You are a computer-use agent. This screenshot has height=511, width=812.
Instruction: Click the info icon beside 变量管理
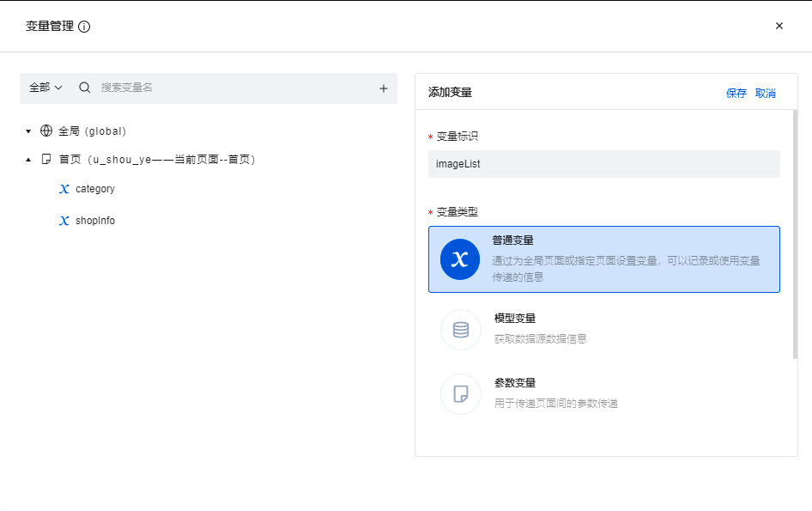[84, 27]
